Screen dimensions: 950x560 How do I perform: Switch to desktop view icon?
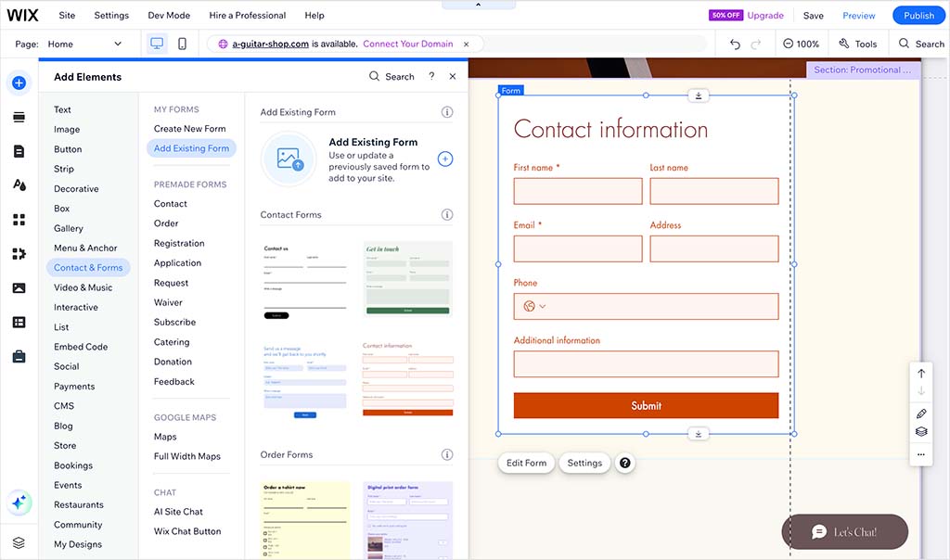pos(157,44)
